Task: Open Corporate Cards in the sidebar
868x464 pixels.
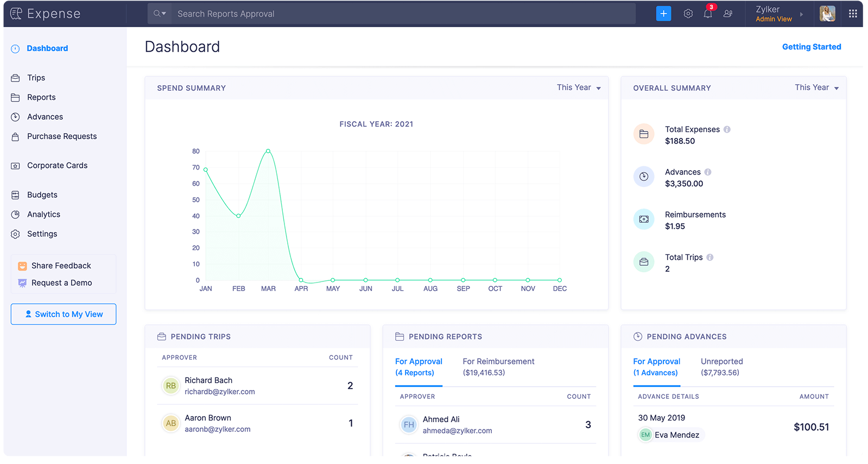Action: (57, 165)
